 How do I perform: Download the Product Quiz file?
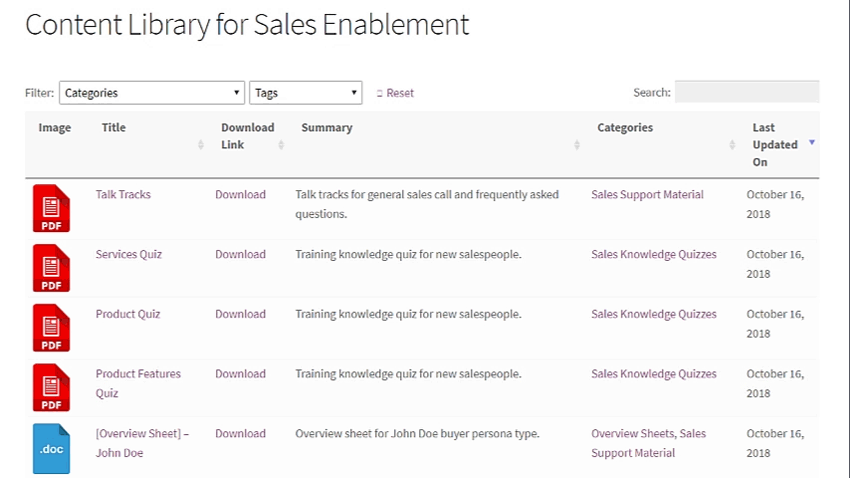pyautogui.click(x=240, y=314)
